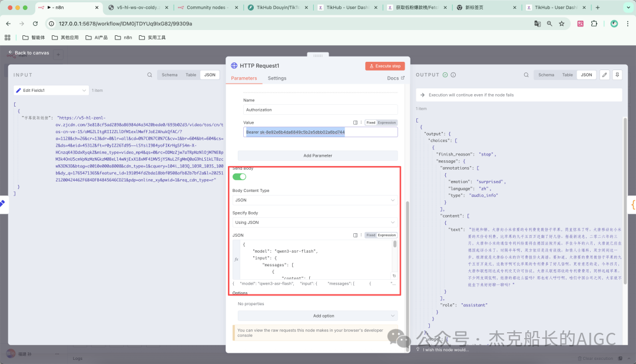Screen dimensions: 636x364
Task: Open the Docs external link
Action: (x=396, y=78)
